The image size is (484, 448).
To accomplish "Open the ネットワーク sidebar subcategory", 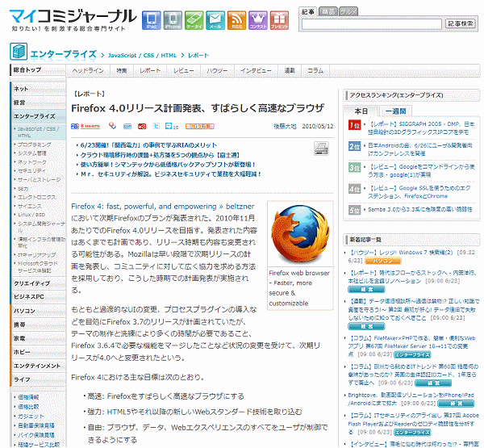I will [32, 162].
